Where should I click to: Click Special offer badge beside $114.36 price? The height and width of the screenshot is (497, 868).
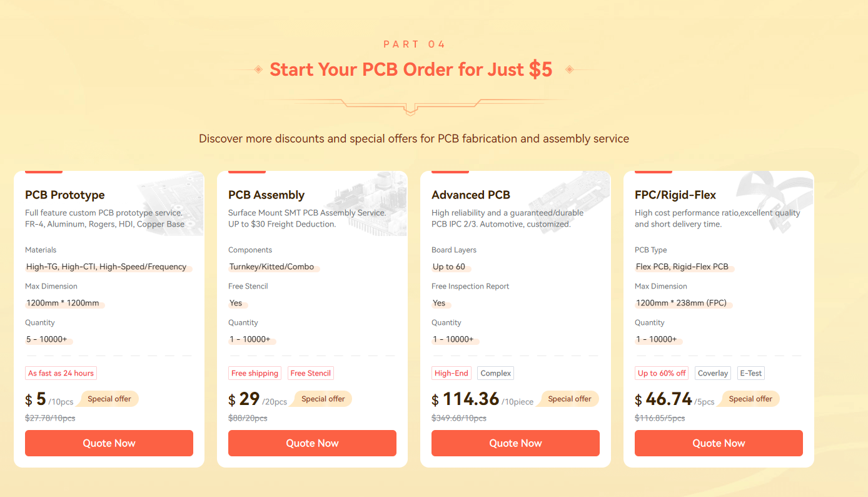[569, 399]
